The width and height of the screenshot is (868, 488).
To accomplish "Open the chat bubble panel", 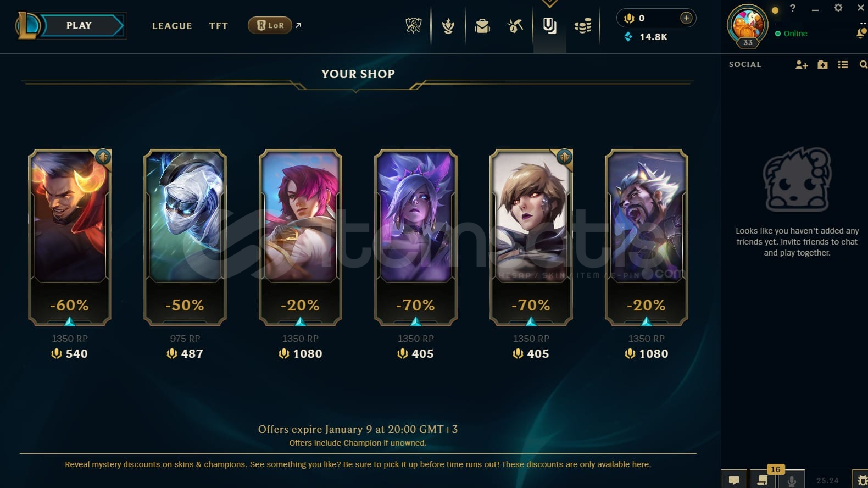I will coord(734,480).
